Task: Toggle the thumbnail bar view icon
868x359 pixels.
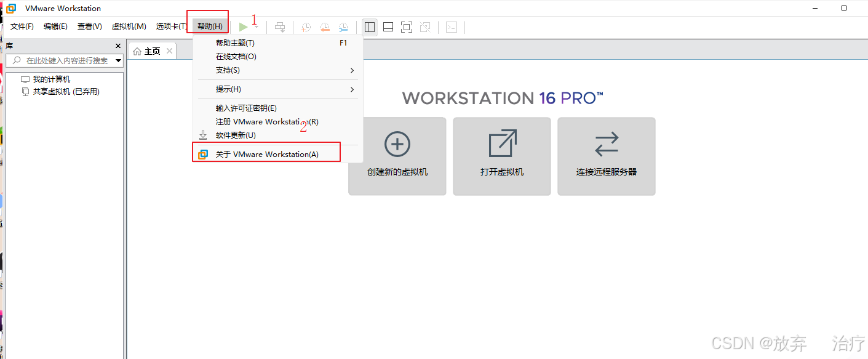Action: (x=388, y=26)
